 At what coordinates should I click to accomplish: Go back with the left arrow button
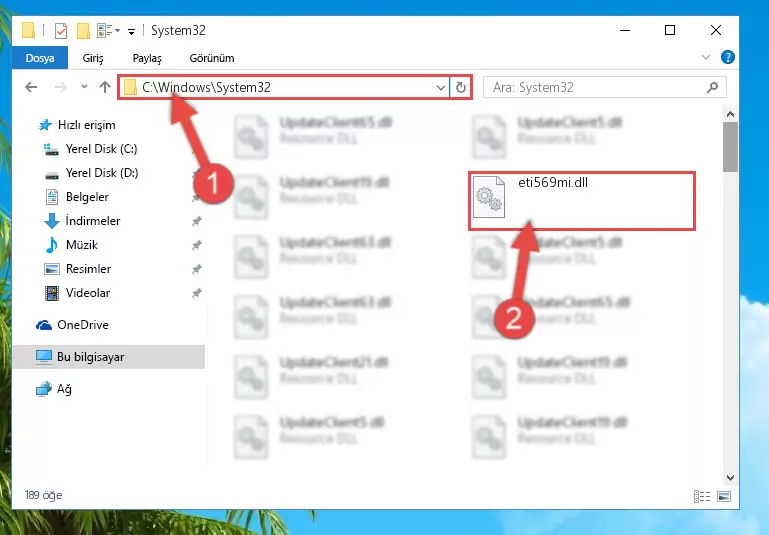tap(31, 87)
